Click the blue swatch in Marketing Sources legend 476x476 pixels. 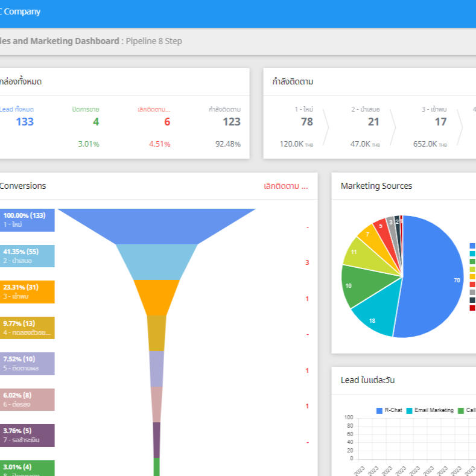click(472, 246)
